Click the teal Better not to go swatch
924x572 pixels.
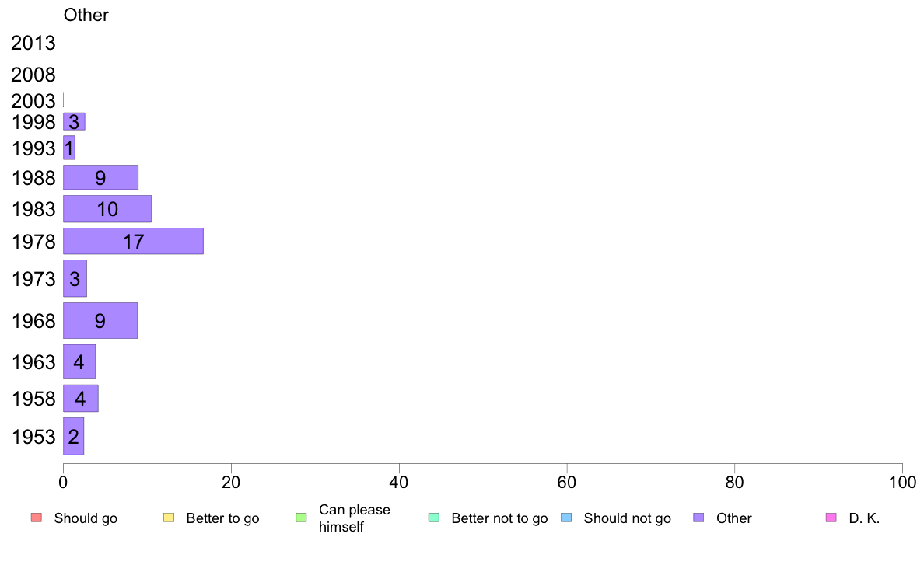[x=434, y=518]
